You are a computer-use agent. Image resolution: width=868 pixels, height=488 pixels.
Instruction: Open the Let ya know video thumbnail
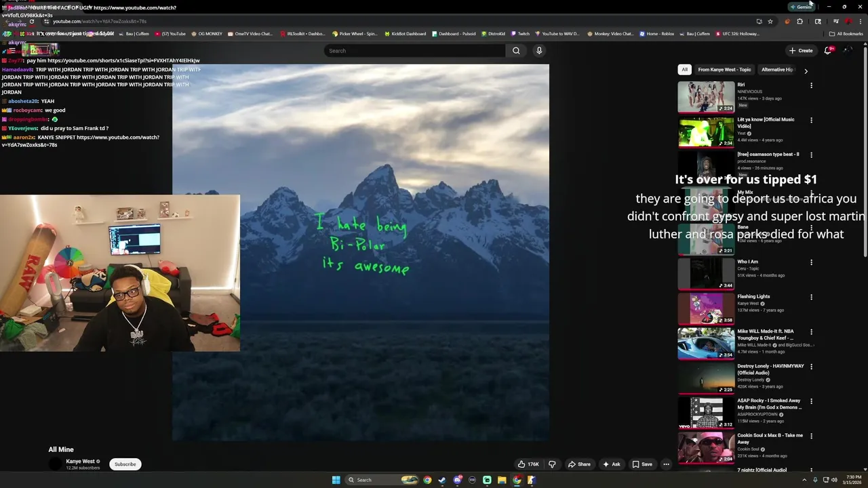click(706, 131)
